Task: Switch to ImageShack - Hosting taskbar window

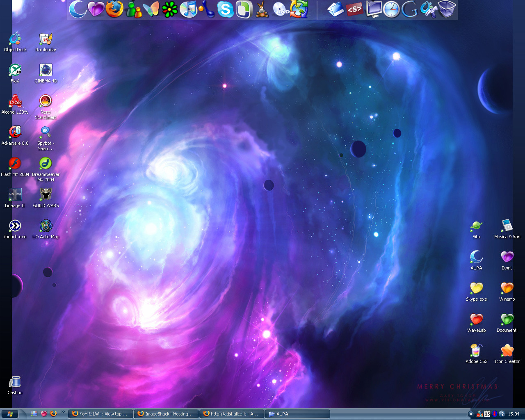Action: coord(167,414)
